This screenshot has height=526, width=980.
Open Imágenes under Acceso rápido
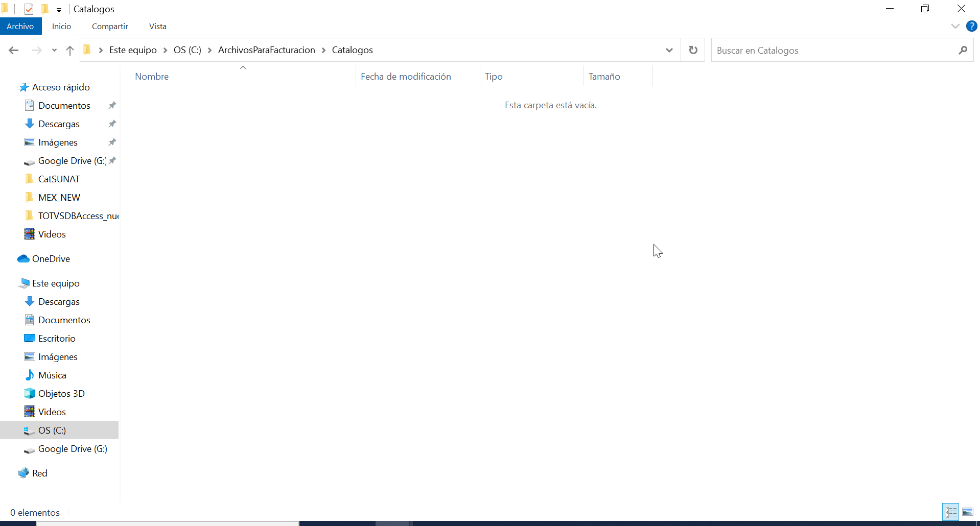58,142
